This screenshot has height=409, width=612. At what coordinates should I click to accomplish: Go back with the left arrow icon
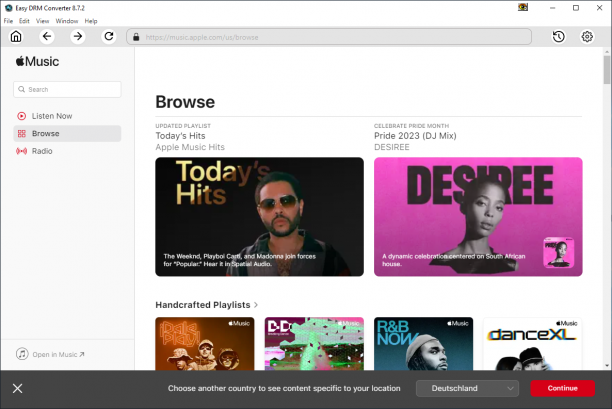click(47, 37)
